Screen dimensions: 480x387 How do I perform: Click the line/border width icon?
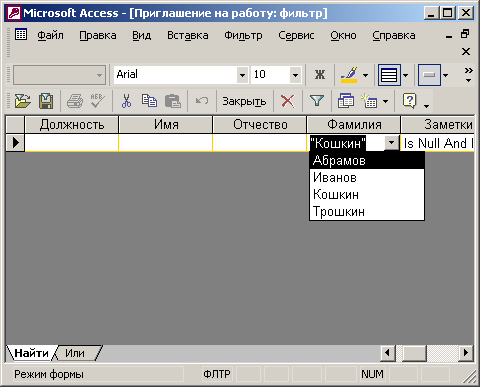click(389, 75)
